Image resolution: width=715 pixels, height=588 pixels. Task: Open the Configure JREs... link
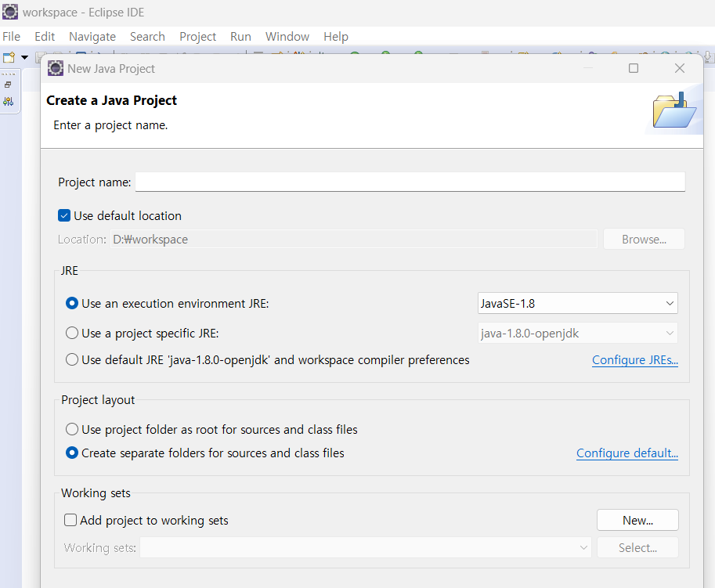click(635, 360)
